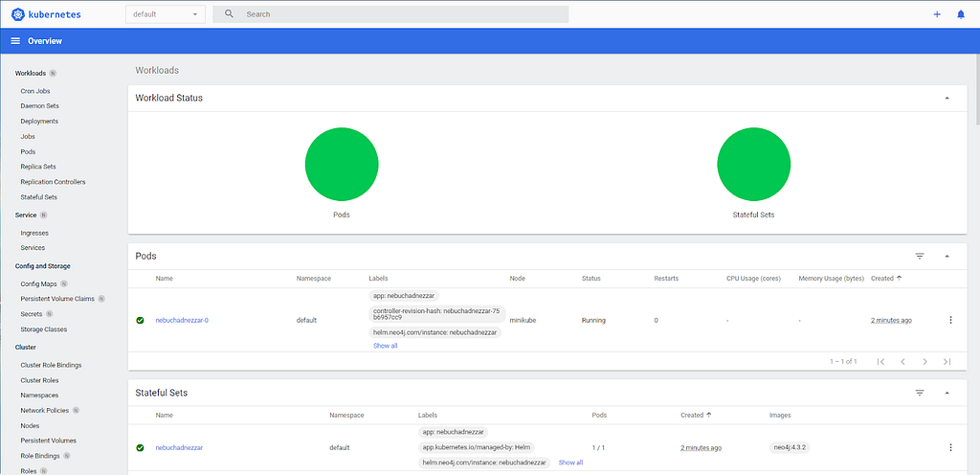Screen dimensions: 980x475
Task: Open the nebuchadnezzar stateful set link
Action: click(179, 447)
